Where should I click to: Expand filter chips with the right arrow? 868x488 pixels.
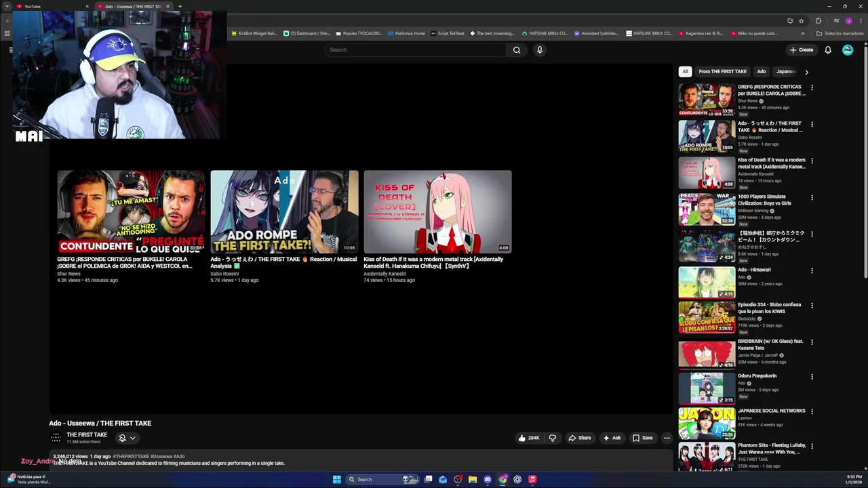[806, 72]
